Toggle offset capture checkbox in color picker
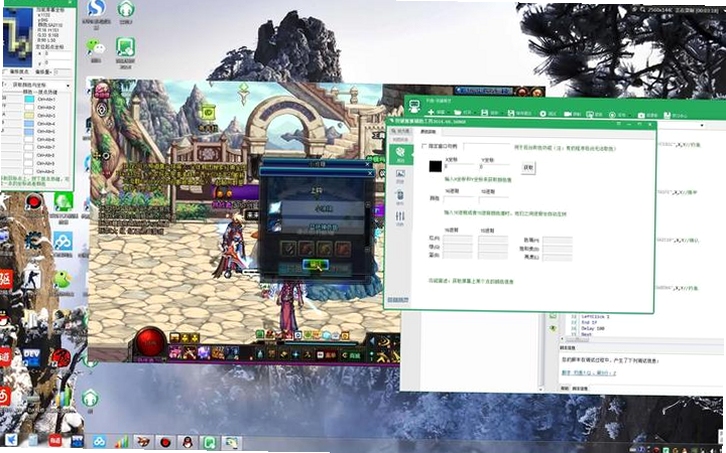The width and height of the screenshot is (726, 453). [5, 72]
